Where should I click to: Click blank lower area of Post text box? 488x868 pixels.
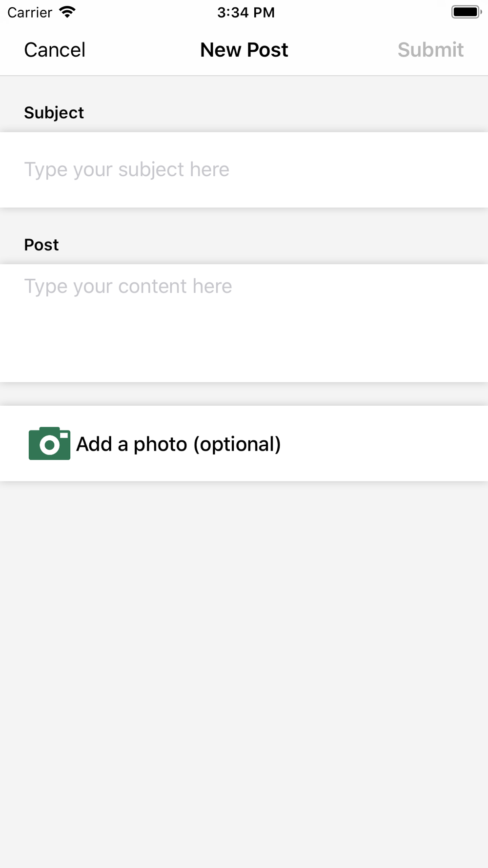click(244, 351)
